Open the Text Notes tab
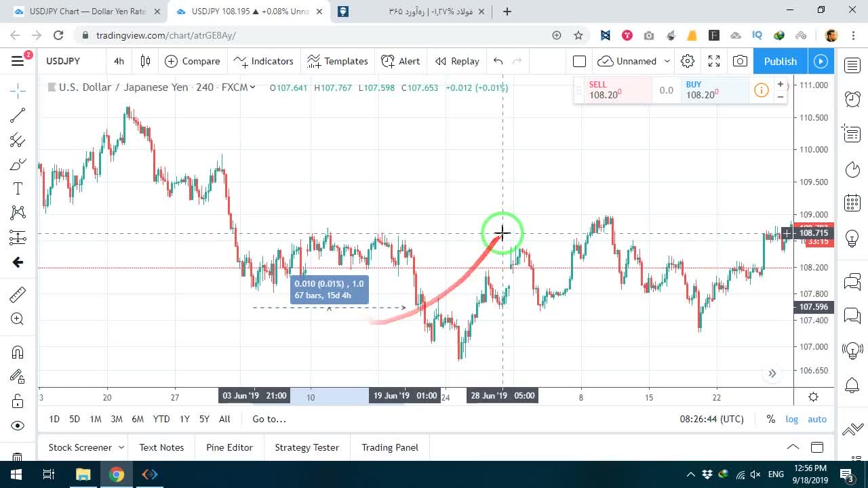This screenshot has width=868, height=488. (161, 447)
